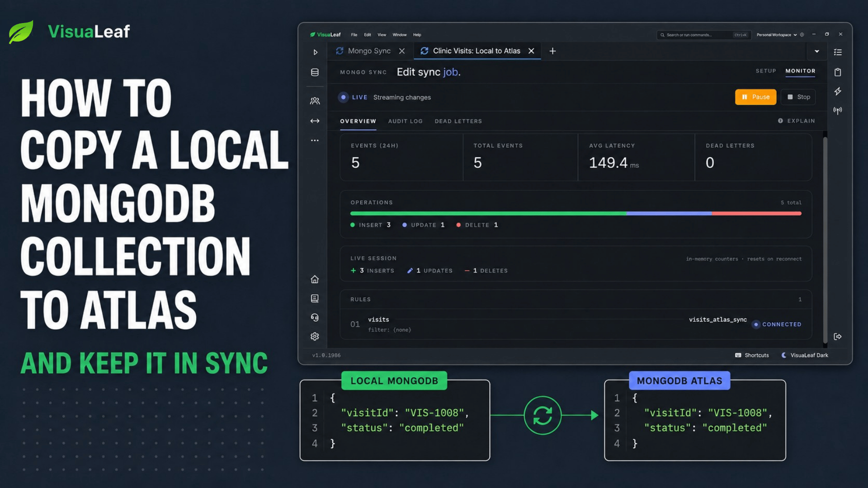Add a new tab with plus button
Screen dimensions: 868x488
(x=552, y=51)
